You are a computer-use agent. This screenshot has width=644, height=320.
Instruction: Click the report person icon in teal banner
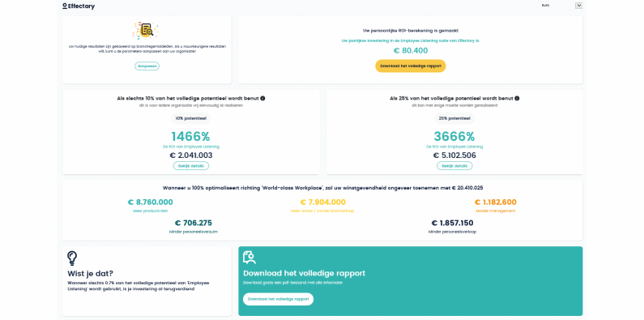pos(249,257)
